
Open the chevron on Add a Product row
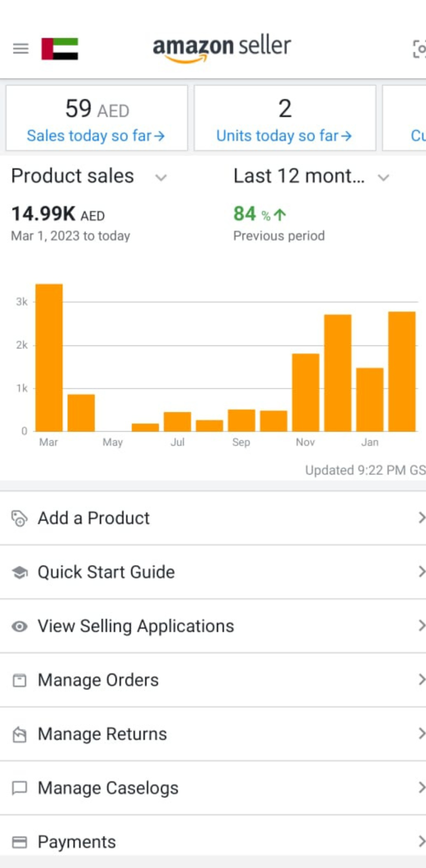coord(421,518)
